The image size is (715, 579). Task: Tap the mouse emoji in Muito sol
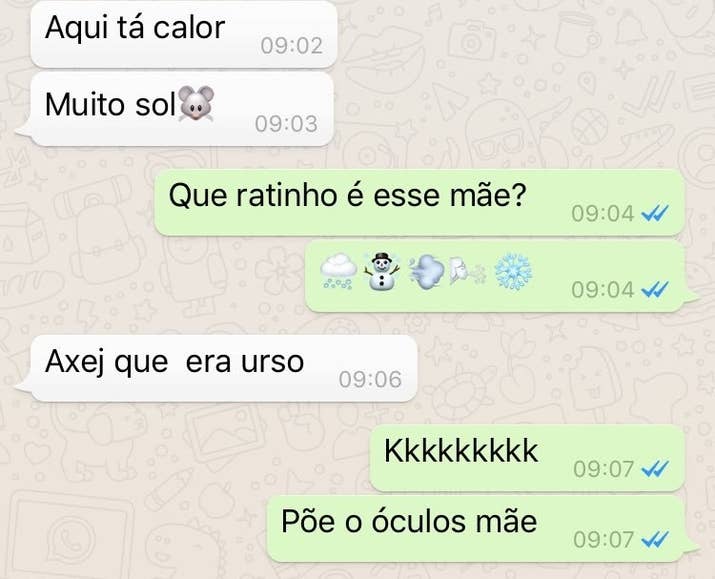coord(196,103)
